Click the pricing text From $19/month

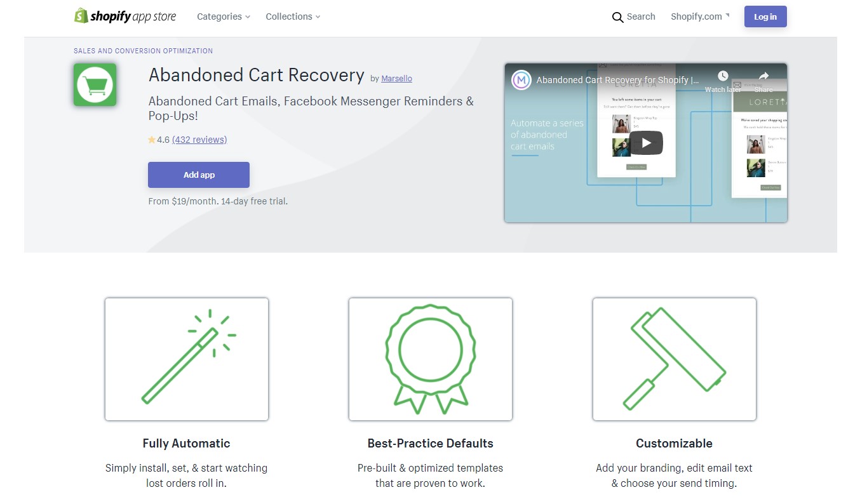tap(218, 201)
